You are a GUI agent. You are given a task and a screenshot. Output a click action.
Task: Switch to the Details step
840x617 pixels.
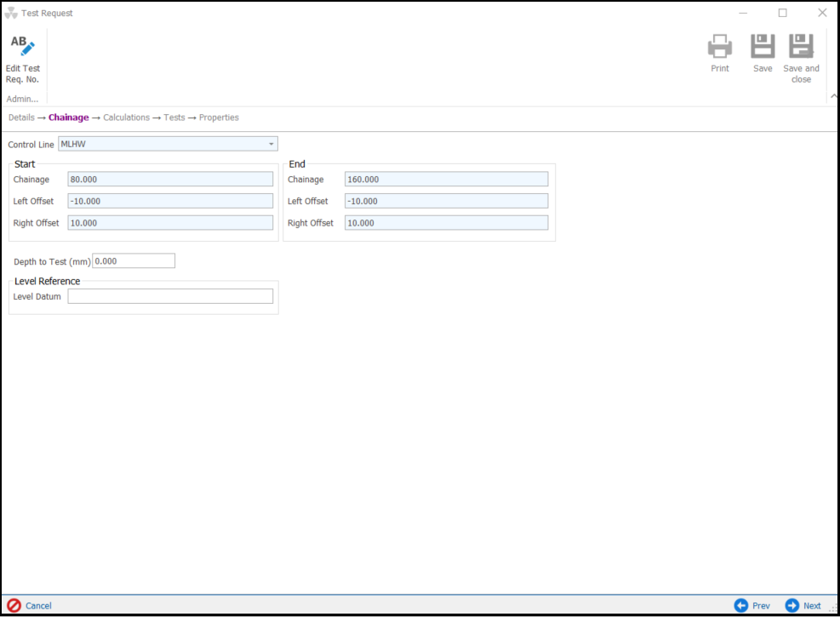click(21, 117)
